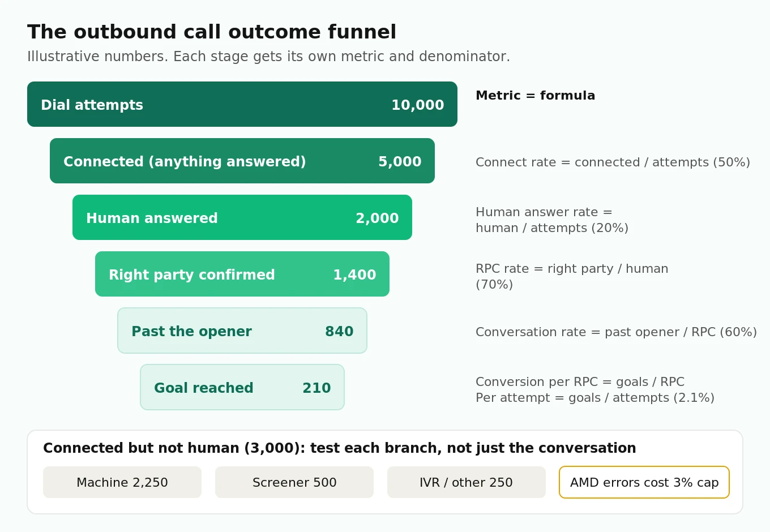Click the 840 past-the-opener value
The width and height of the screenshot is (770, 532).
(x=339, y=332)
